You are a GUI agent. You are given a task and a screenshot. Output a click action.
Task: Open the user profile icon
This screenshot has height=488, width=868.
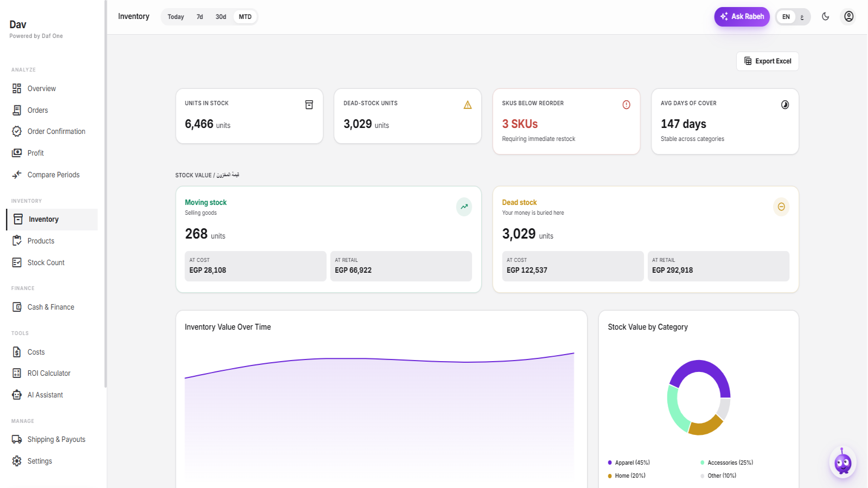point(849,16)
